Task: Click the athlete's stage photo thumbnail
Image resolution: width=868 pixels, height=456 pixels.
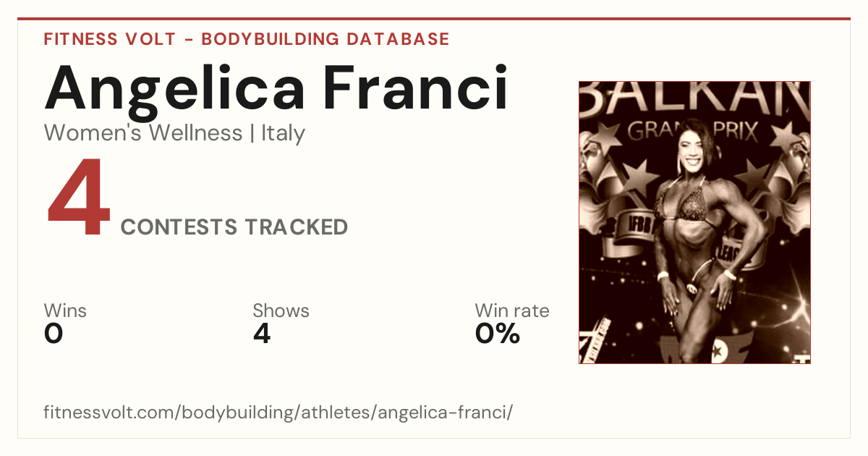Action: [x=694, y=222]
